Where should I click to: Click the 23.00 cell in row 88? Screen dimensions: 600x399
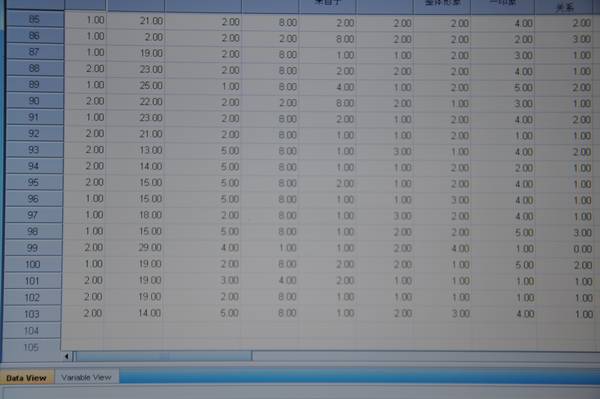(136, 69)
